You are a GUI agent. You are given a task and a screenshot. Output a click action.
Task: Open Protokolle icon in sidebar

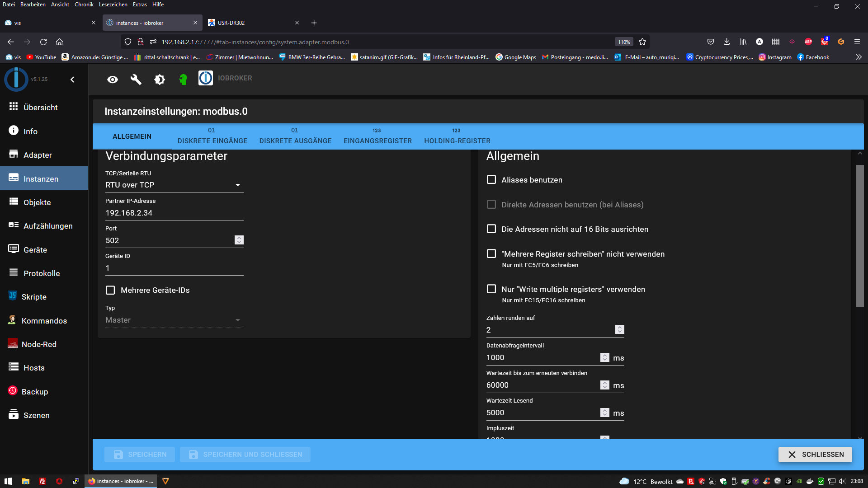click(14, 272)
